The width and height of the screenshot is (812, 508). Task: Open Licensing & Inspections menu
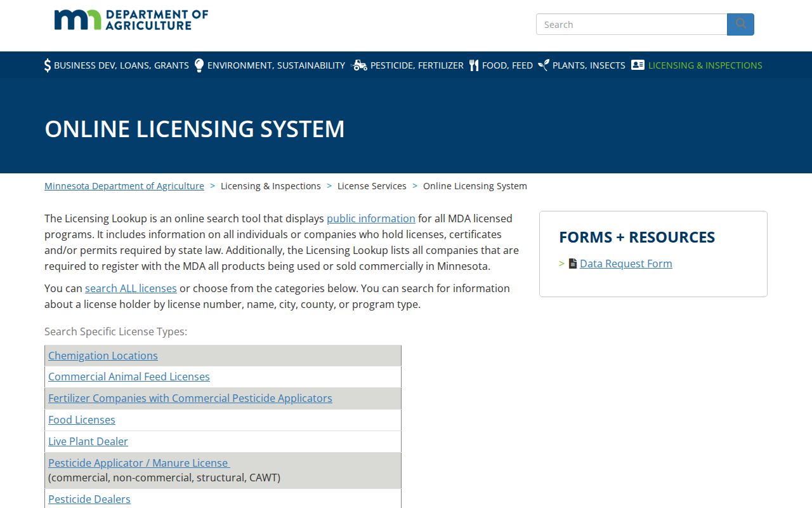point(705,65)
